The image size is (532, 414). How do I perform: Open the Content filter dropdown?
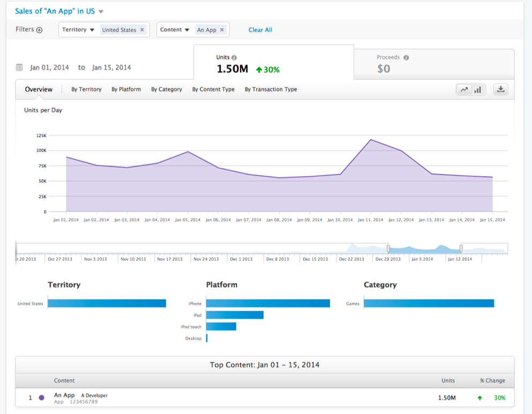tap(175, 30)
